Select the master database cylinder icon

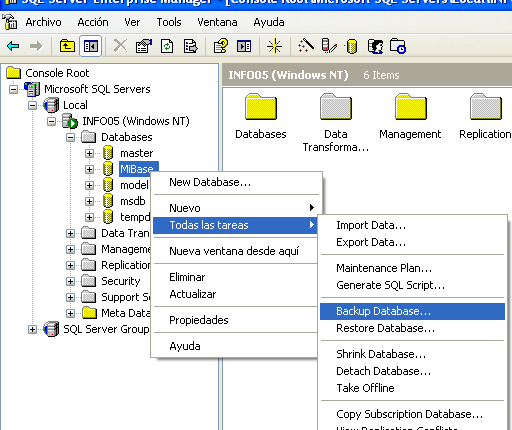108,153
